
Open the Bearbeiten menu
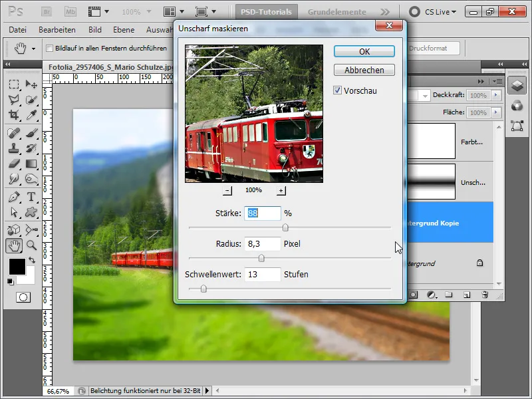(57, 30)
